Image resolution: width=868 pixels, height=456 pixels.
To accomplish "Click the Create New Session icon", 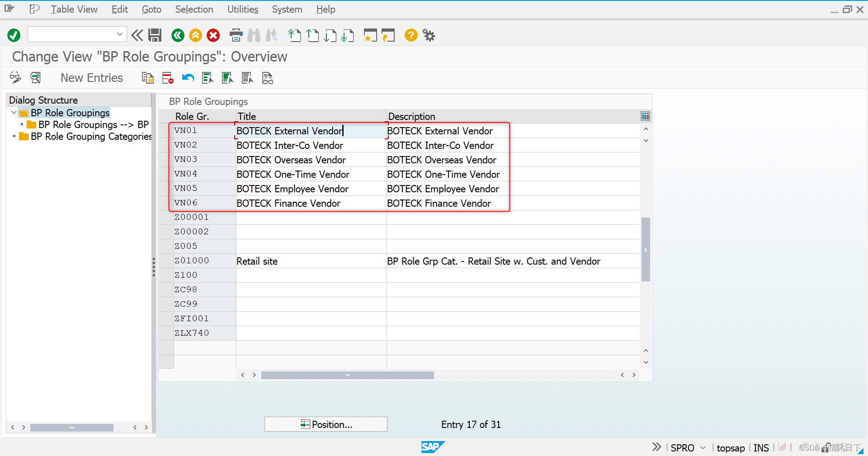I will tap(370, 35).
